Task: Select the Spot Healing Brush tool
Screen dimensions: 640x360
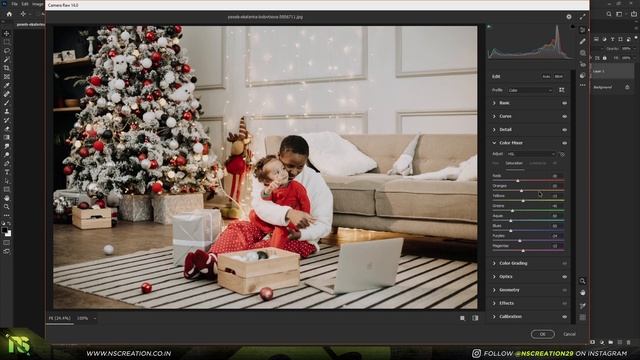Action: coord(7,94)
